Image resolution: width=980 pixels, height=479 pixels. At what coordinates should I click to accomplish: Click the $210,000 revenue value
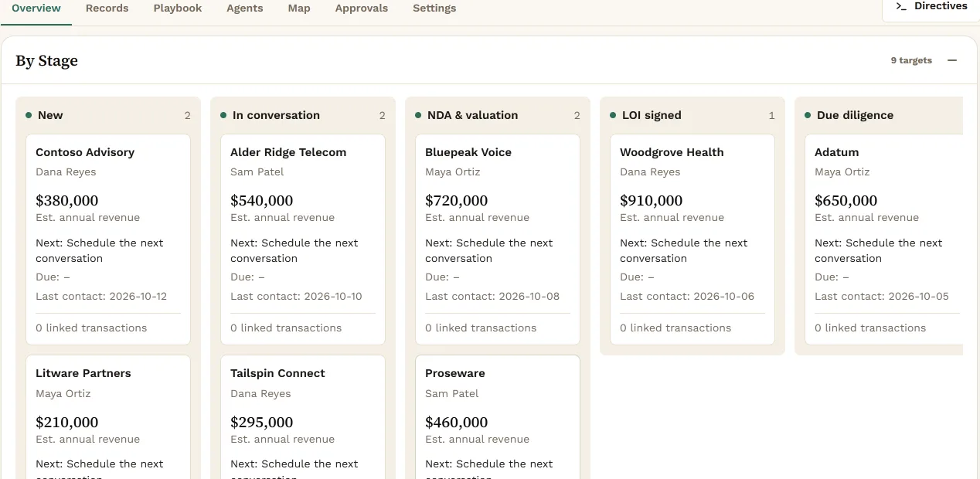(67, 423)
